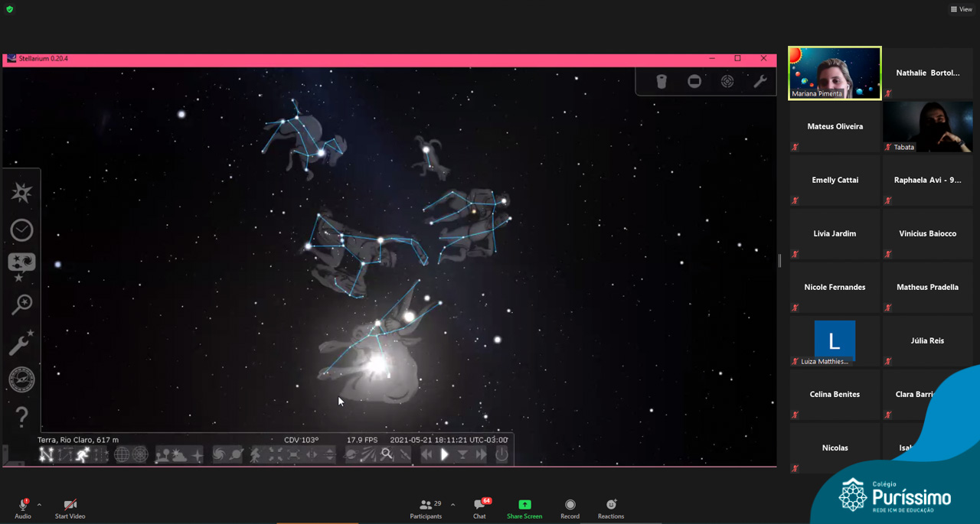Click the wrench icon in top-right toolbar
980x524 pixels.
(x=760, y=81)
